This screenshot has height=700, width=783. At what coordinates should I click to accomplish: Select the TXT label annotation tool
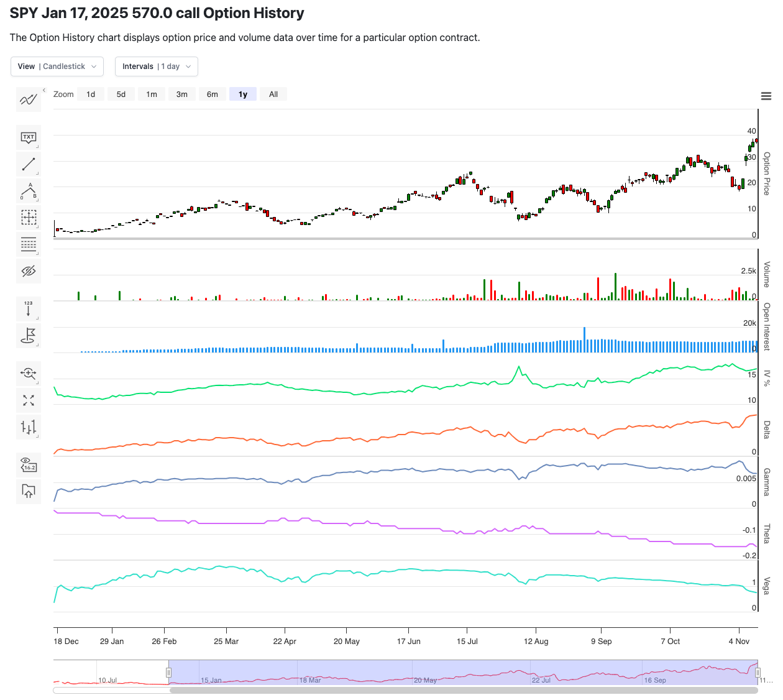29,137
